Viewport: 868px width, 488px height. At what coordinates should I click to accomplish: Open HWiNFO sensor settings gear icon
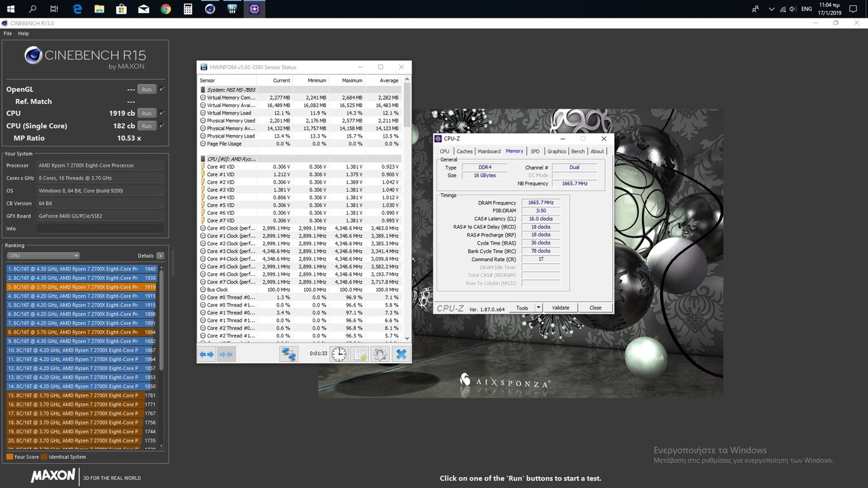click(x=380, y=354)
